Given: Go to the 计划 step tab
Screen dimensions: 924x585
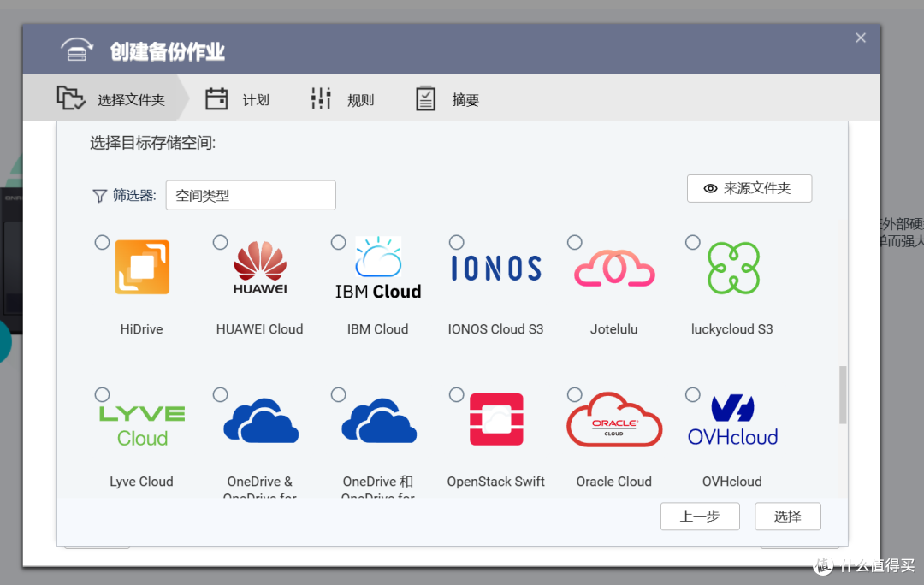Looking at the screenshot, I should [x=238, y=99].
